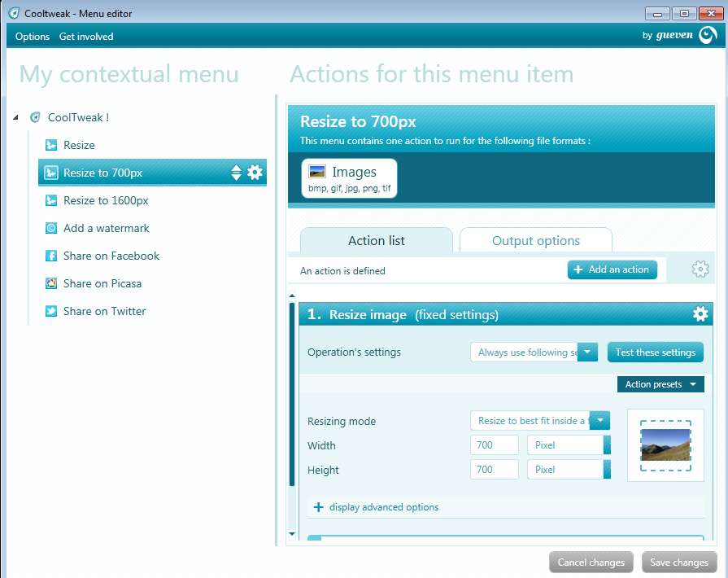The image size is (728, 578).
Task: Click the Twitter share icon
Action: (51, 311)
